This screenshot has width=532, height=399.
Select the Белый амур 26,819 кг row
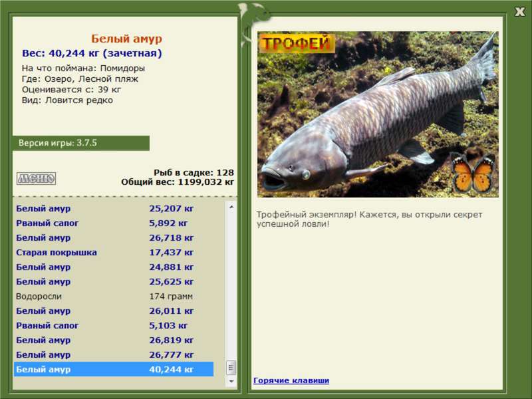tap(114, 340)
